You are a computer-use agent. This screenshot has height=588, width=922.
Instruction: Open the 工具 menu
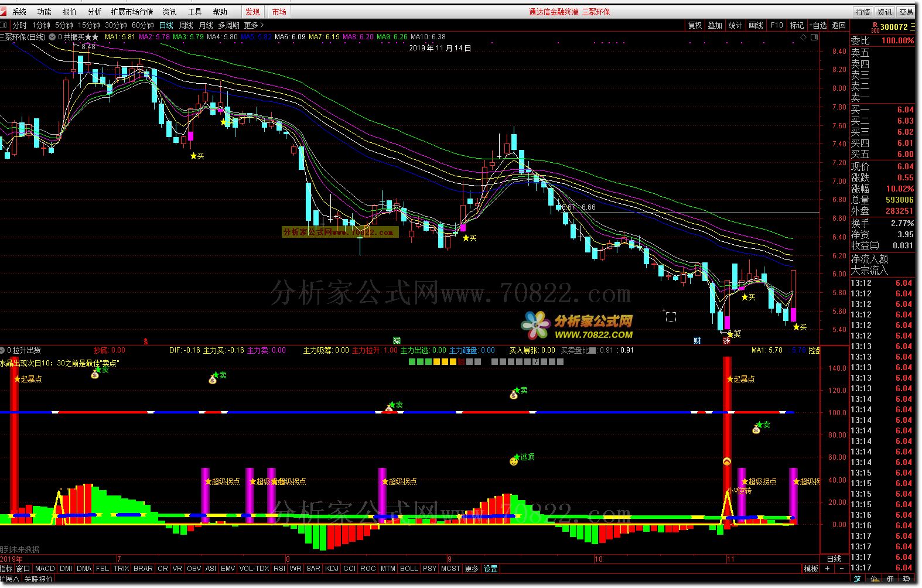point(194,12)
